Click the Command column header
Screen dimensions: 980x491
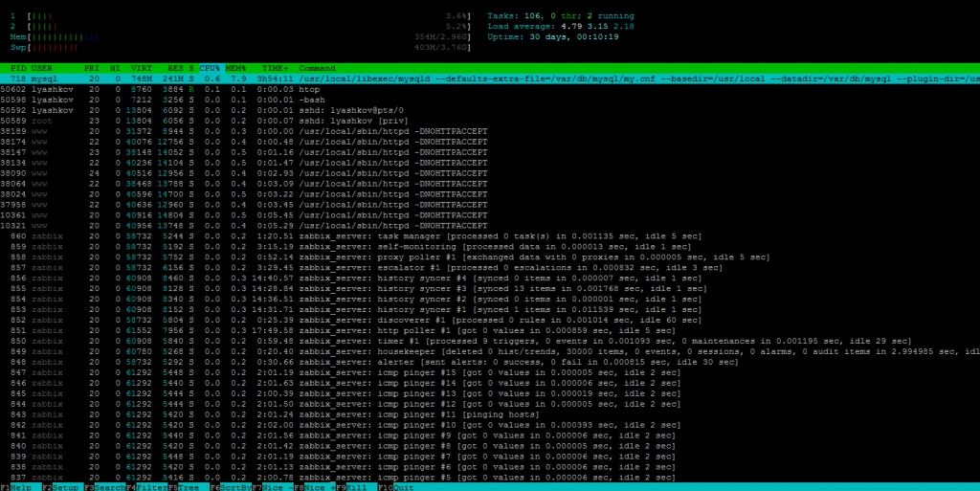pos(318,69)
